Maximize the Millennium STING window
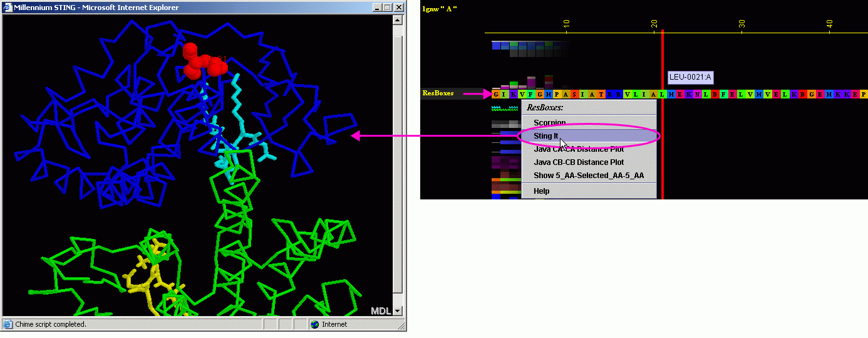The image size is (868, 338). 387,8
